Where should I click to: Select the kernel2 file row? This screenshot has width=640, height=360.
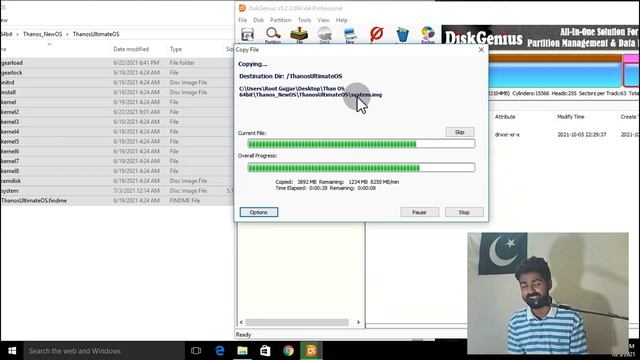[x=117, y=112]
